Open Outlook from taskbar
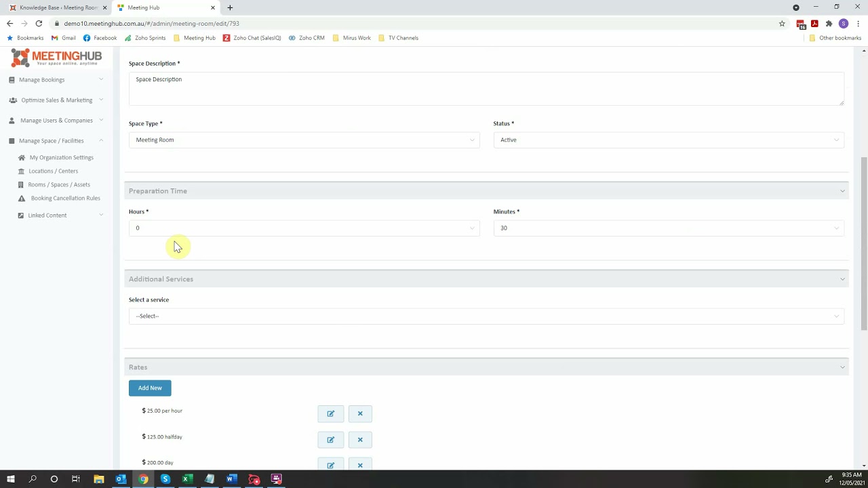 click(x=121, y=479)
